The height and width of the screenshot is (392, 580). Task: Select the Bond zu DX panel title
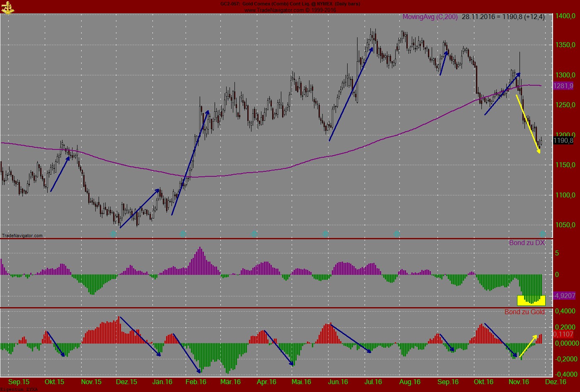click(x=527, y=243)
